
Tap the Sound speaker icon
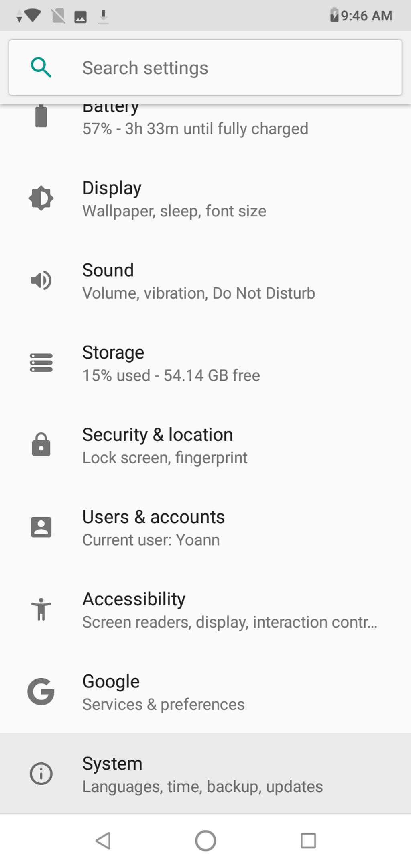[41, 280]
